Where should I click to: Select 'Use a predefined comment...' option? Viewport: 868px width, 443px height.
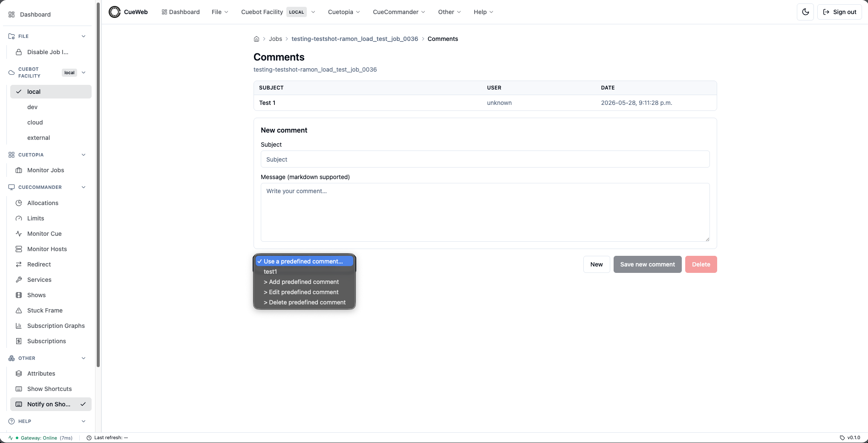(304, 261)
